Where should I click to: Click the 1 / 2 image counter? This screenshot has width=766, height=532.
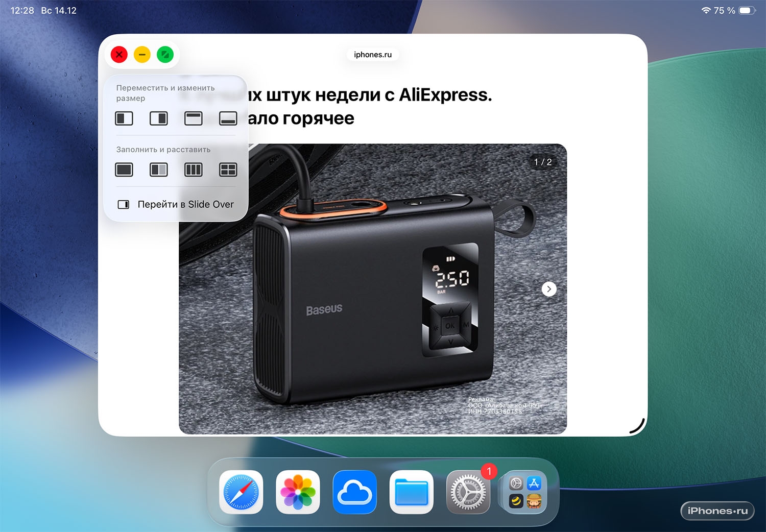pyautogui.click(x=543, y=162)
